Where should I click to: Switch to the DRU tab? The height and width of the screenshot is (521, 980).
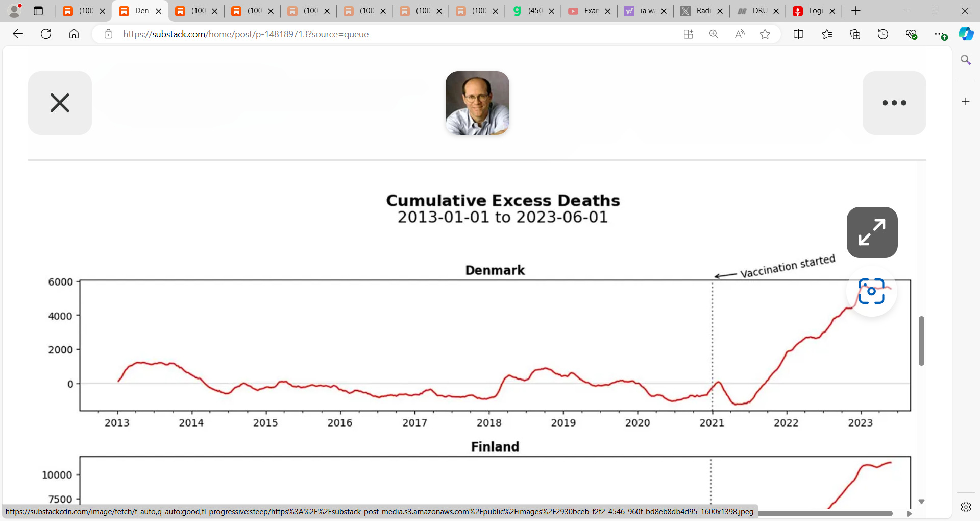758,11
